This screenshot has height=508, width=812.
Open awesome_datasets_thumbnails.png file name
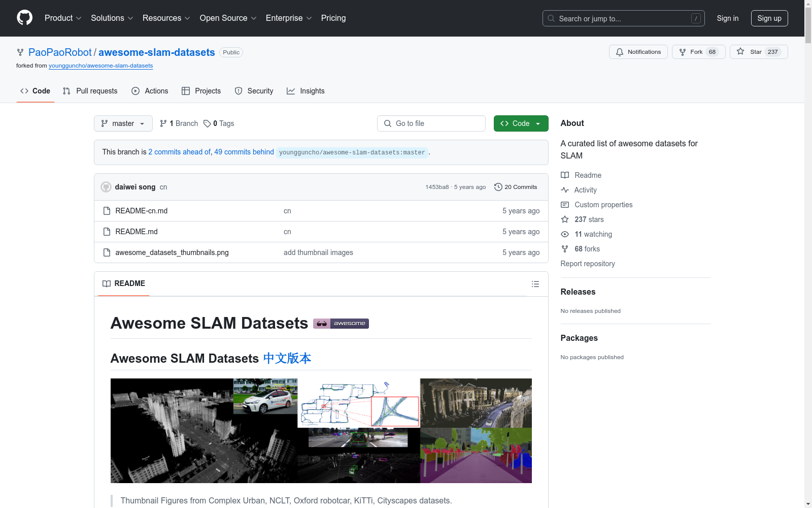tap(172, 252)
